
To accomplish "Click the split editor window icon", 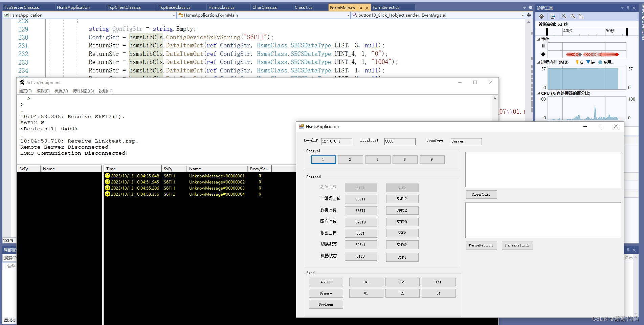I will (x=529, y=15).
